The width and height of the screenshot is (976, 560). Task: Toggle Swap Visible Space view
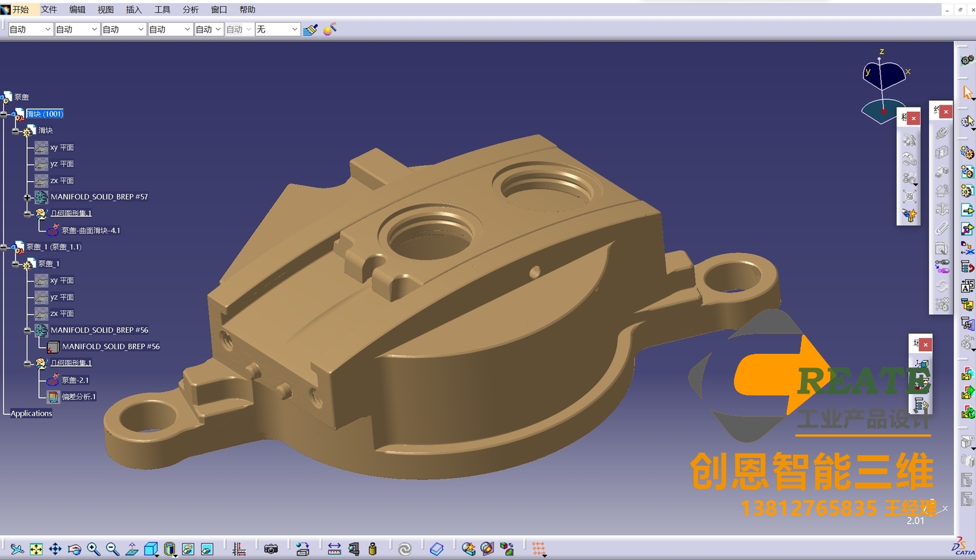[207, 549]
